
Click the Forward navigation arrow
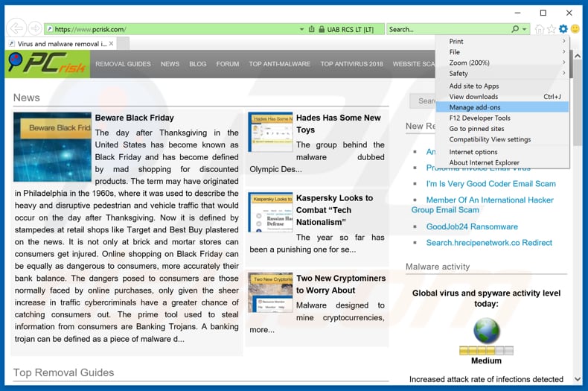tap(35, 28)
